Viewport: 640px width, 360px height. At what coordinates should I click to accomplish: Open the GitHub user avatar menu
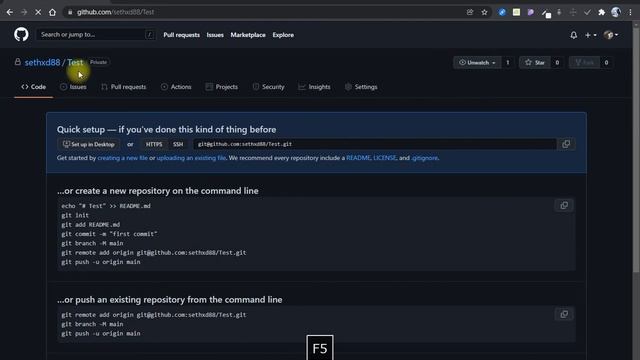click(x=611, y=35)
